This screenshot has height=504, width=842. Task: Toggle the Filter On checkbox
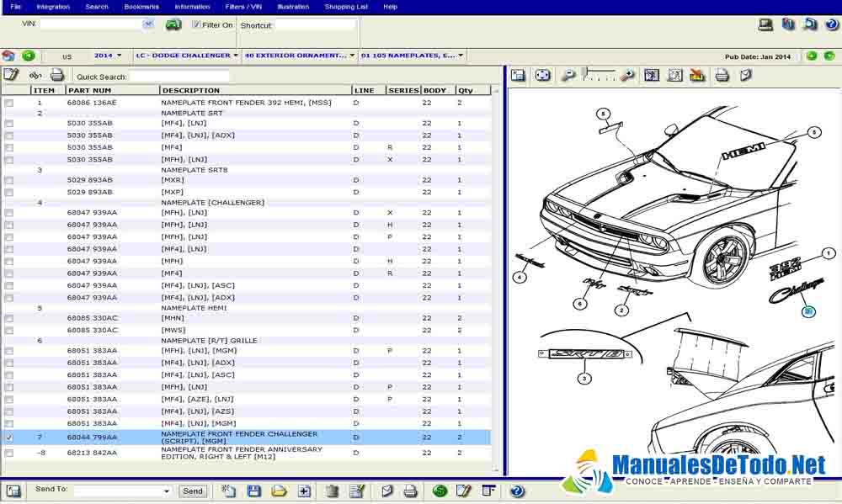[x=196, y=24]
